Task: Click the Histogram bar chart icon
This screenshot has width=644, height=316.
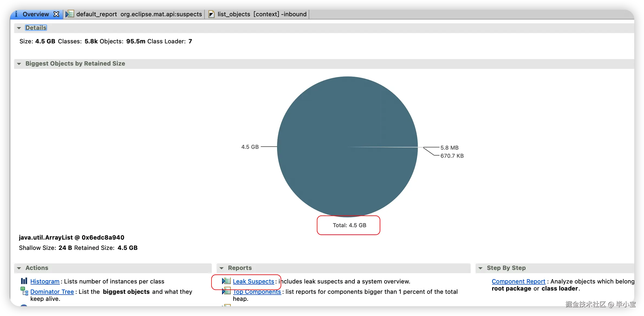Action: click(x=24, y=281)
